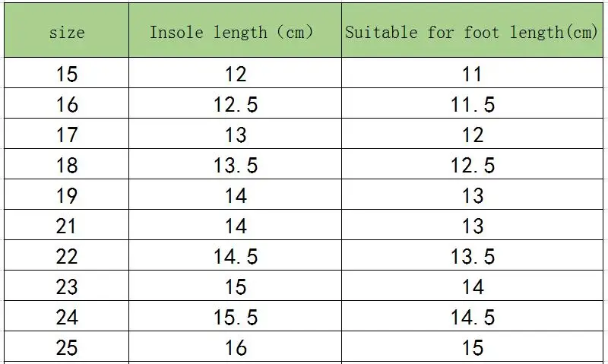The image size is (608, 364).
Task: Click the "Suitable for foot length(cm)" header
Action: pyautogui.click(x=471, y=32)
